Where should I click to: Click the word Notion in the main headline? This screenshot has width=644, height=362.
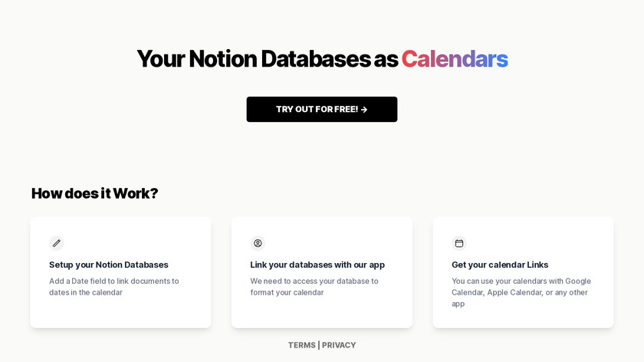click(223, 59)
